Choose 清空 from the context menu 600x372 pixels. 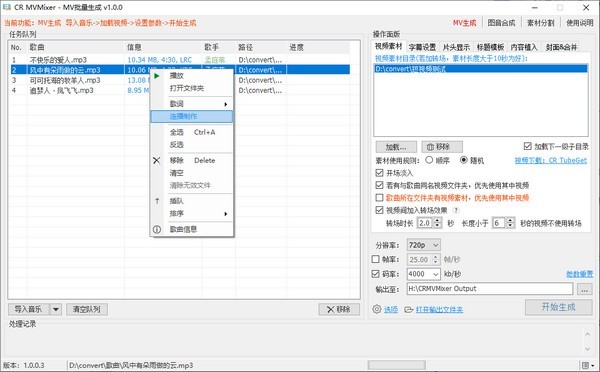192,173
